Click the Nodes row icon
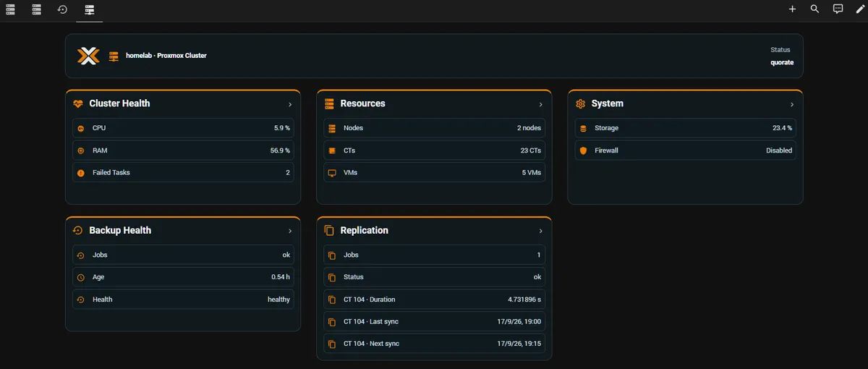 (x=332, y=128)
